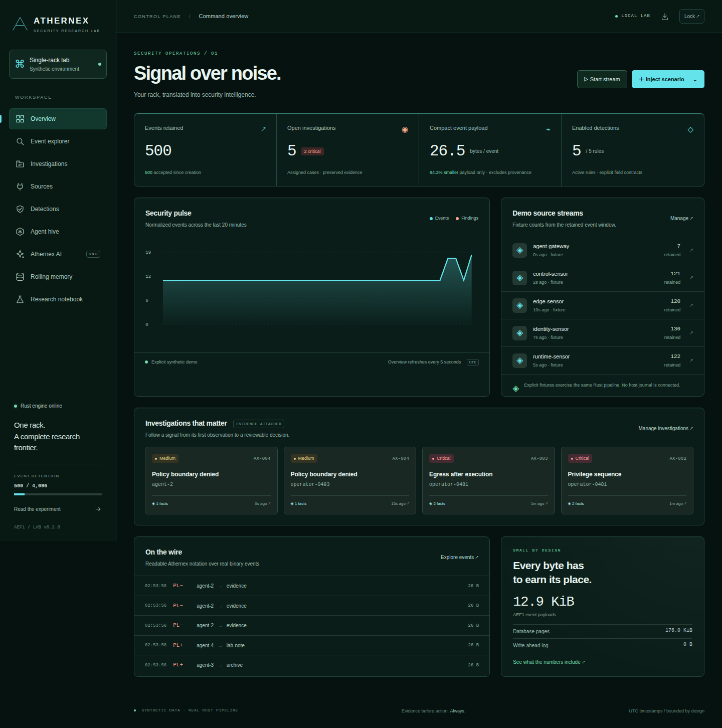Open the Privilege sequence investigation card
The width and height of the screenshot is (722, 728).
pyautogui.click(x=627, y=481)
